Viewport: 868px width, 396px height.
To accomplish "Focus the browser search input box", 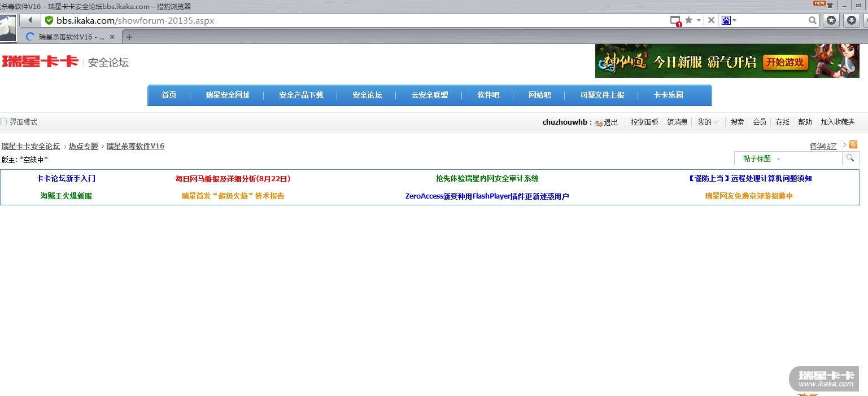I will [773, 20].
